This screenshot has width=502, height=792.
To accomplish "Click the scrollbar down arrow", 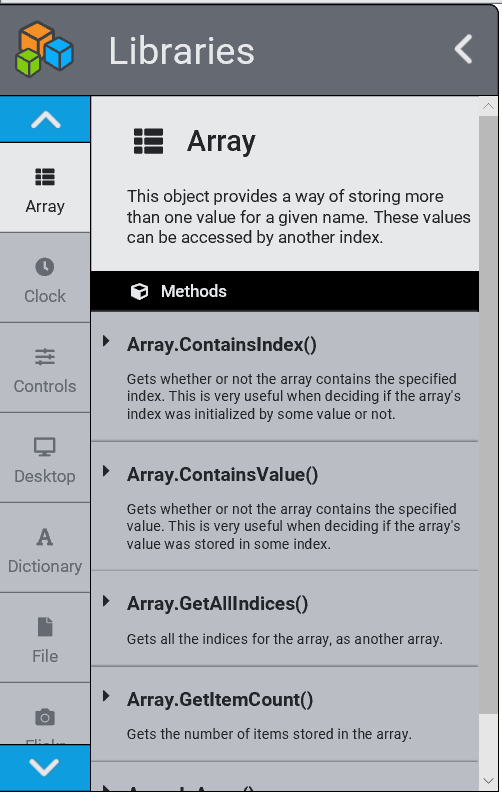I will tap(488, 781).
